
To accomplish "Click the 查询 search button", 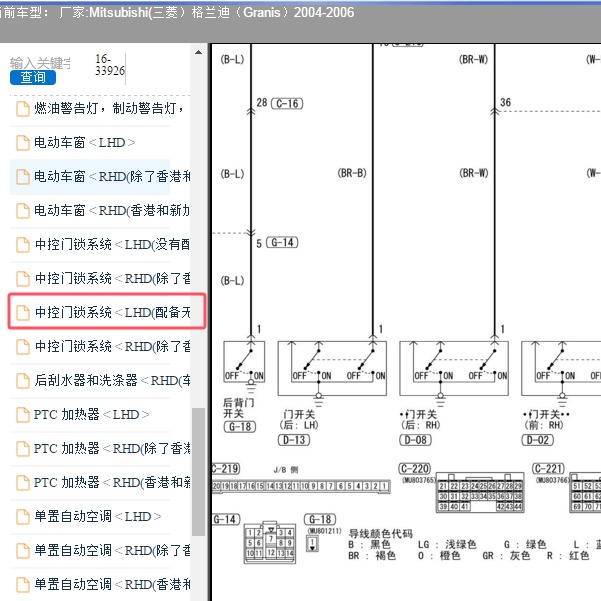I will pyautogui.click(x=33, y=77).
